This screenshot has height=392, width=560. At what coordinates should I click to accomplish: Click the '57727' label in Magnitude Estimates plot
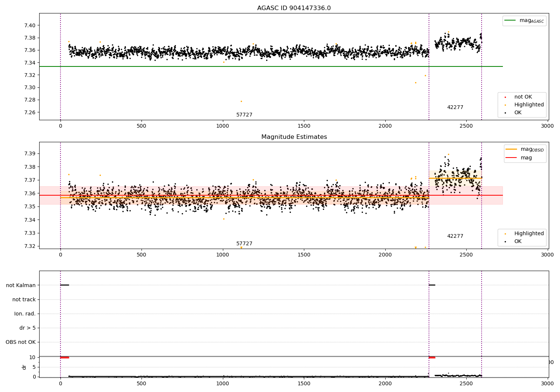point(244,244)
